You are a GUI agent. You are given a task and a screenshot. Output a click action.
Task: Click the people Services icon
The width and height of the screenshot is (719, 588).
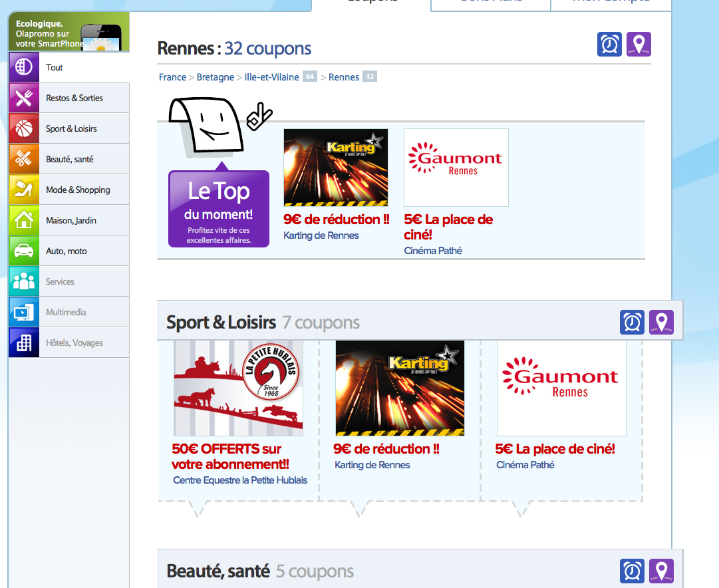click(24, 281)
